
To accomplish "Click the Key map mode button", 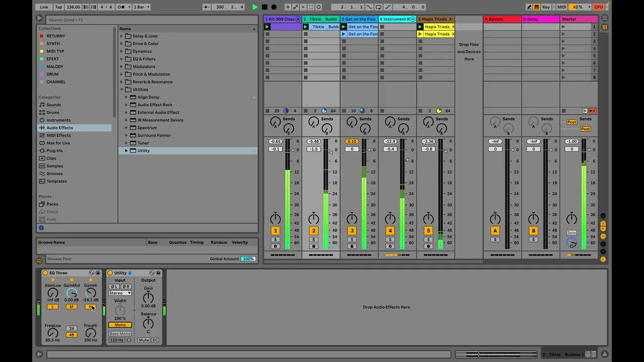I will click(x=546, y=7).
